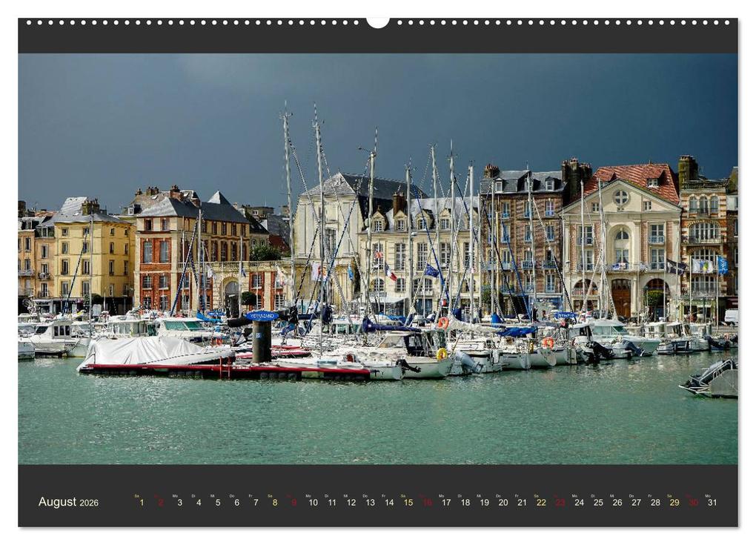Click the 2026 year label
Image resolution: width=756 pixels, height=545 pixels.
click(x=89, y=503)
